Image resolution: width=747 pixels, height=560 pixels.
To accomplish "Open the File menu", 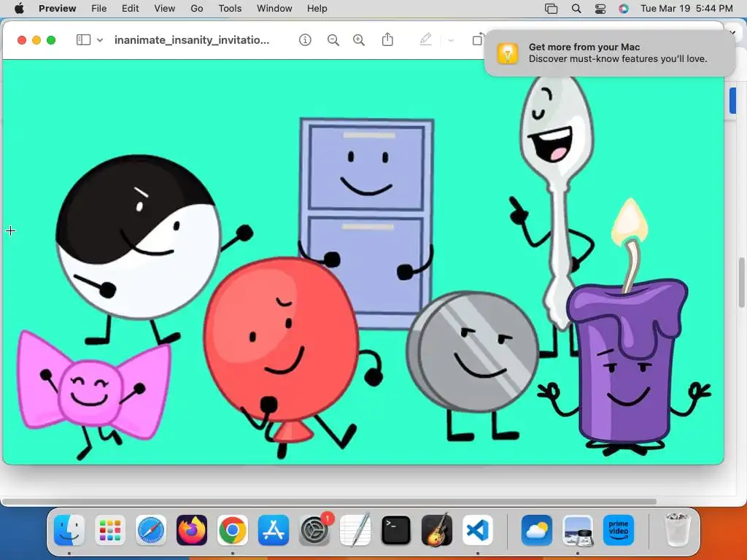I will 99,9.
